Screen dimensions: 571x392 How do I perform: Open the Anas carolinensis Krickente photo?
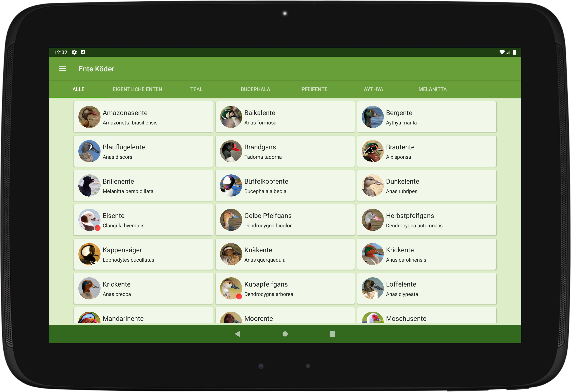coord(373,254)
